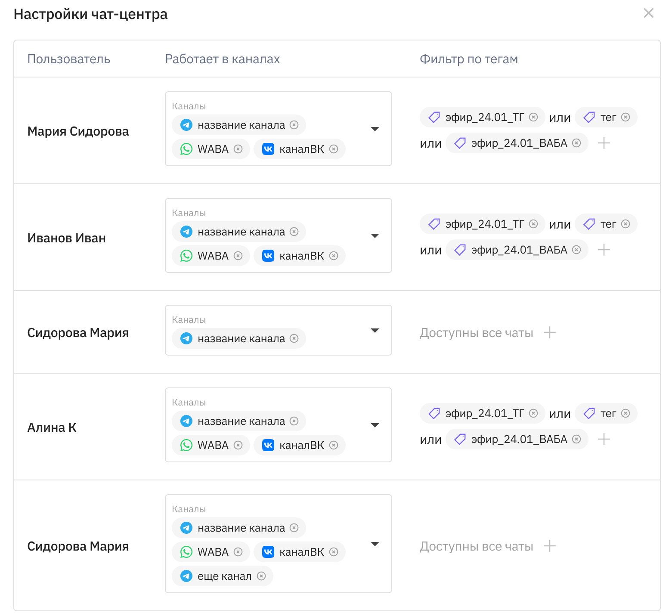Click 'Доступны все чаты' in last row
The image size is (672, 616).
pos(476,546)
